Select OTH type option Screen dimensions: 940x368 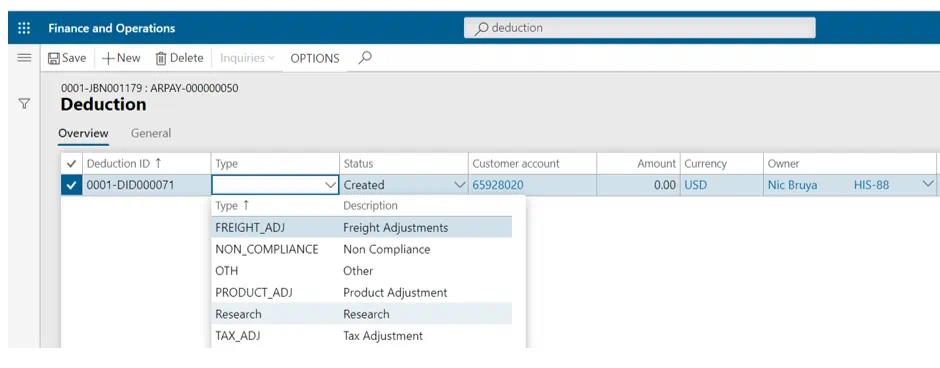[x=227, y=271]
